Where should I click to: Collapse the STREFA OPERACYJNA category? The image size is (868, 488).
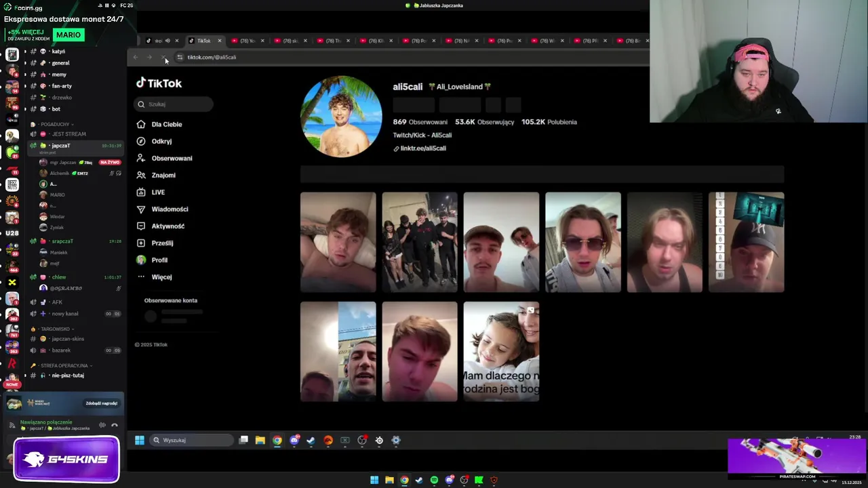pyautogui.click(x=65, y=365)
